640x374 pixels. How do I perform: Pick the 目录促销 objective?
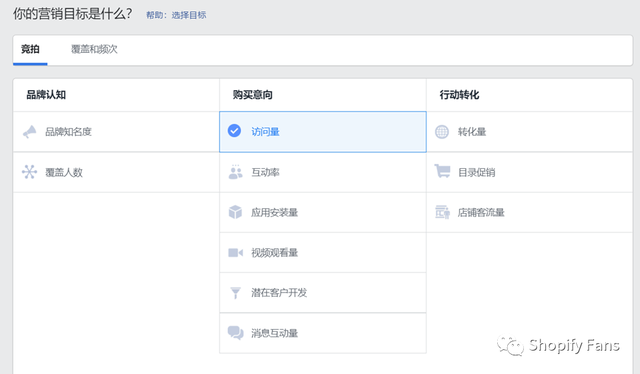476,172
